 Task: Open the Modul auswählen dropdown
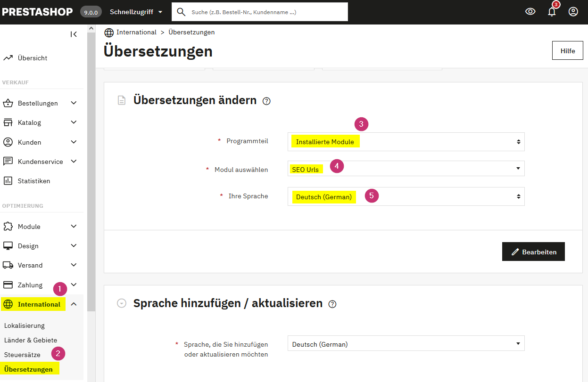click(x=406, y=168)
